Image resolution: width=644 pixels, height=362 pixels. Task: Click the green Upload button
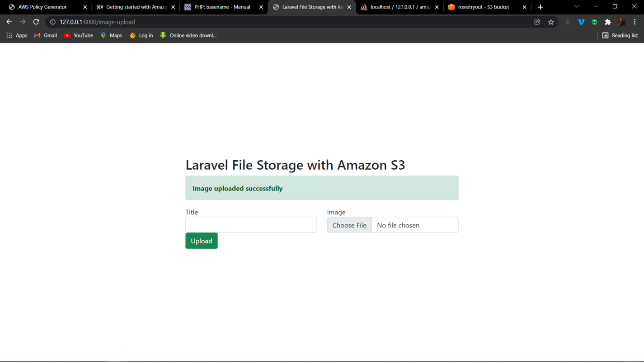[201, 241]
